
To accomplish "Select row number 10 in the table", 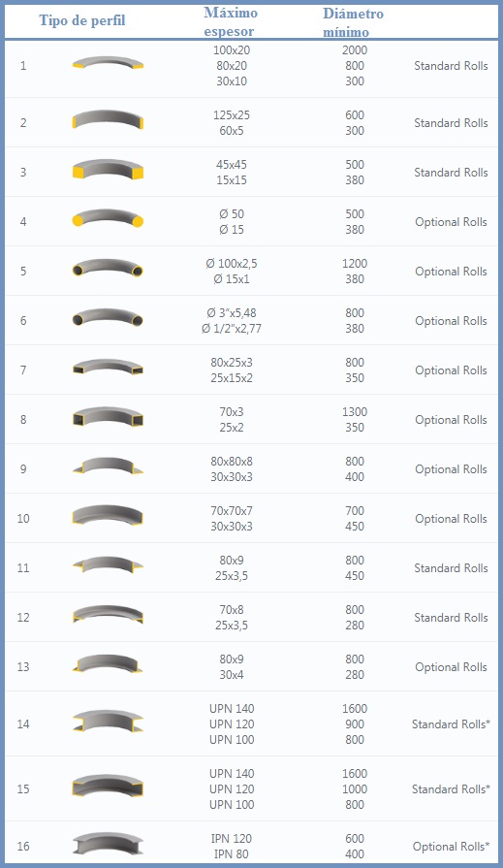I will [x=23, y=519].
